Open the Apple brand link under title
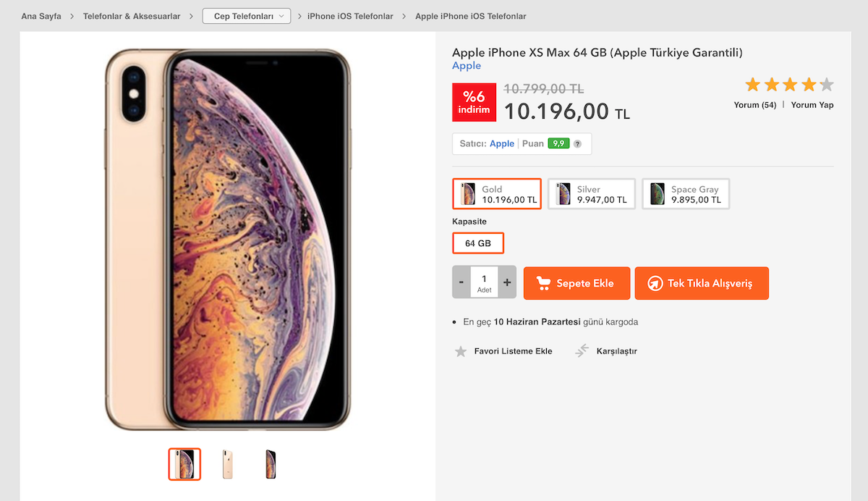This screenshot has height=501, width=868. point(467,66)
